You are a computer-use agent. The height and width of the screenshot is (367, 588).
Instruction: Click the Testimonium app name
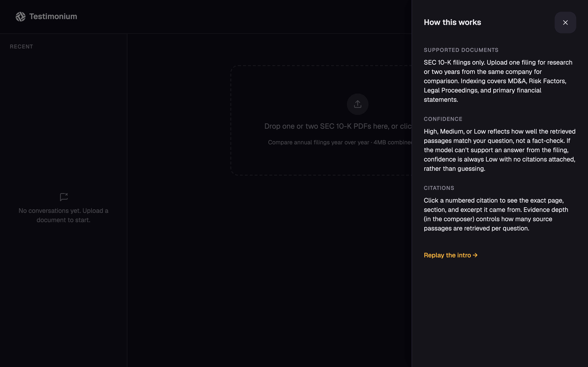coord(53,17)
